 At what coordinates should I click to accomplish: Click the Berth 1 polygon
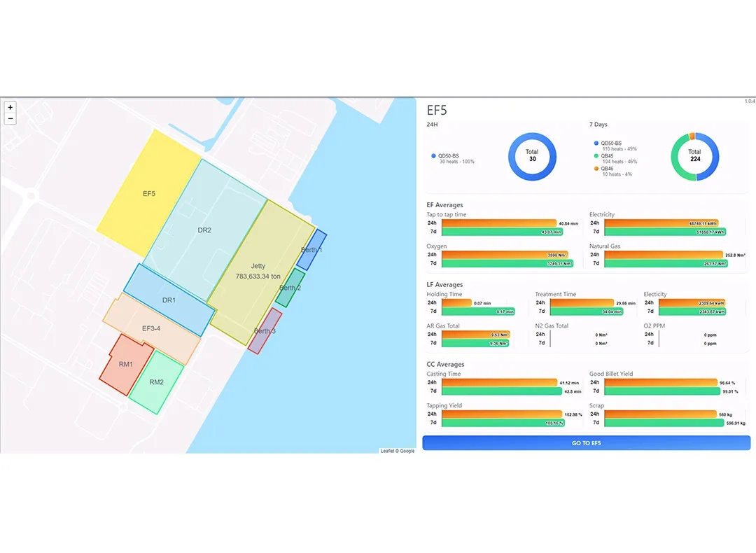click(x=312, y=250)
